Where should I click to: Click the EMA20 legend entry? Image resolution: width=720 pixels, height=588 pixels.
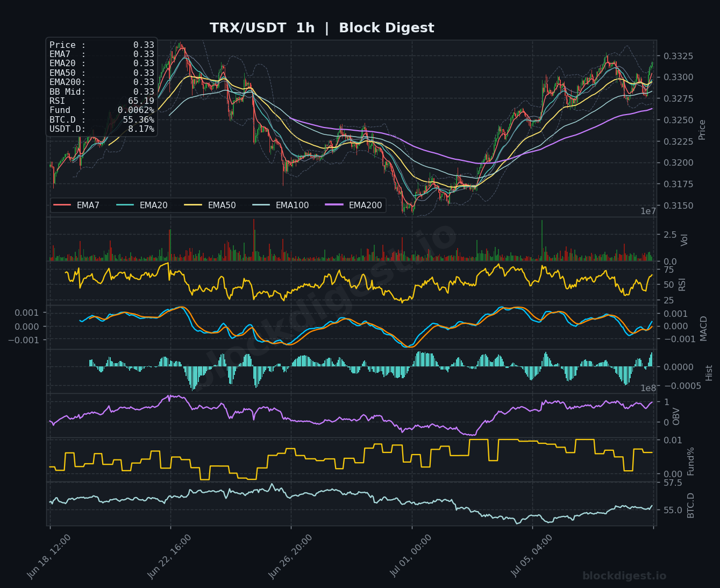tap(142, 205)
